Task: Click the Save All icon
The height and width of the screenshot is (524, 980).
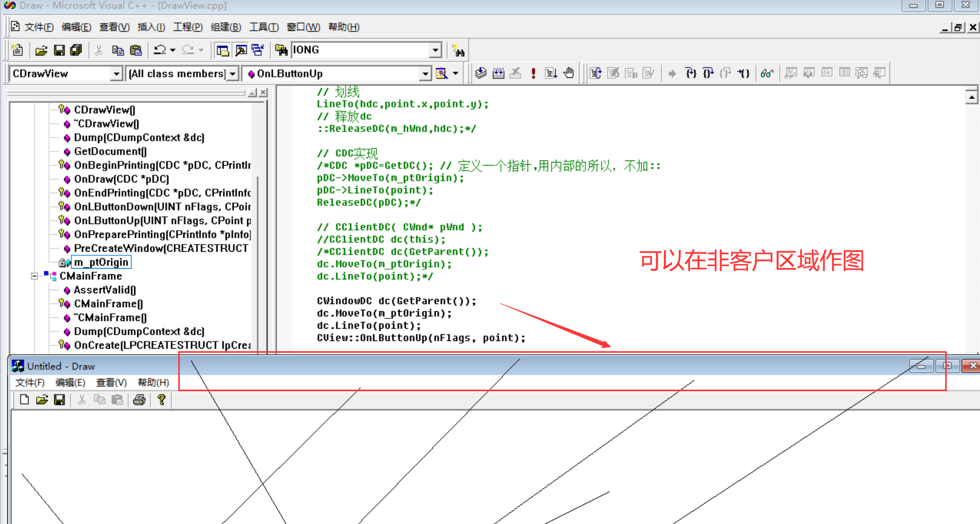Action: point(76,50)
